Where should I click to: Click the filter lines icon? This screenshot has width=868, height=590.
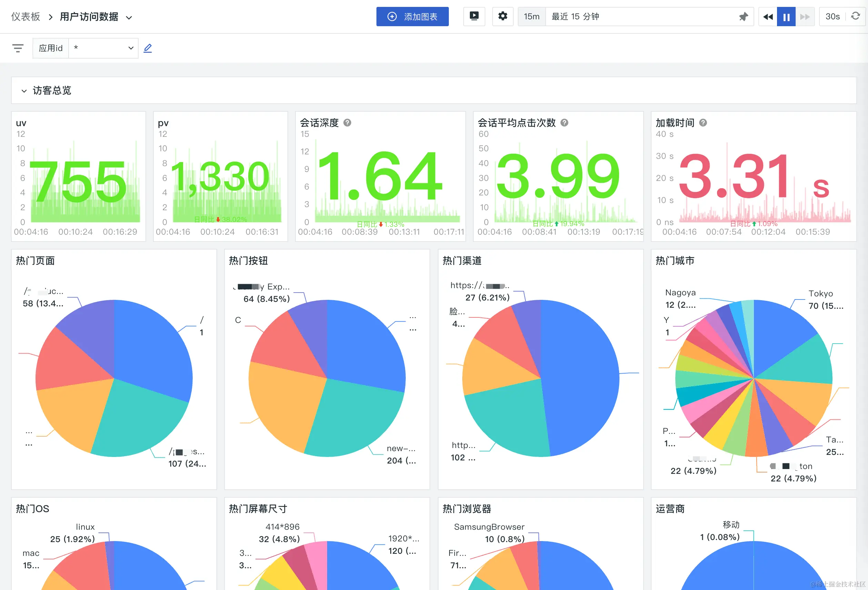point(18,48)
